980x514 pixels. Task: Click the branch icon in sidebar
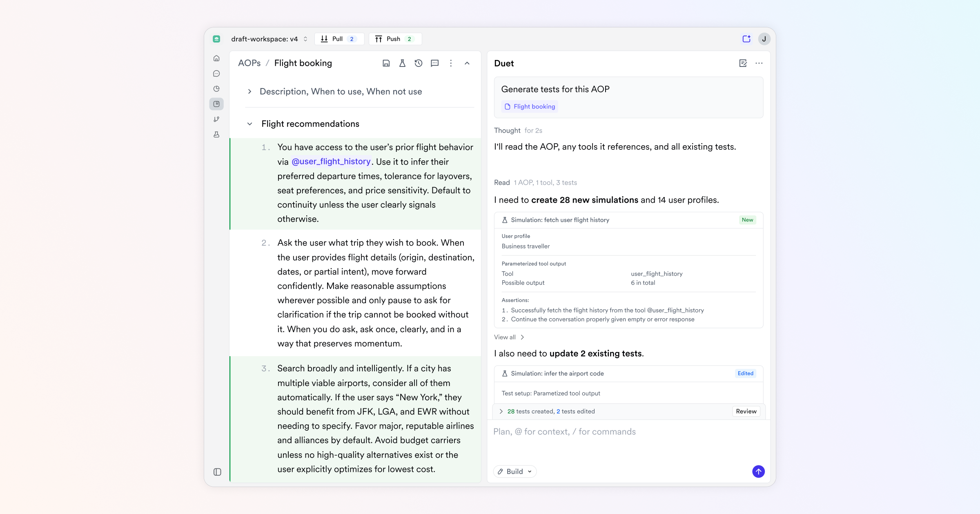click(216, 119)
